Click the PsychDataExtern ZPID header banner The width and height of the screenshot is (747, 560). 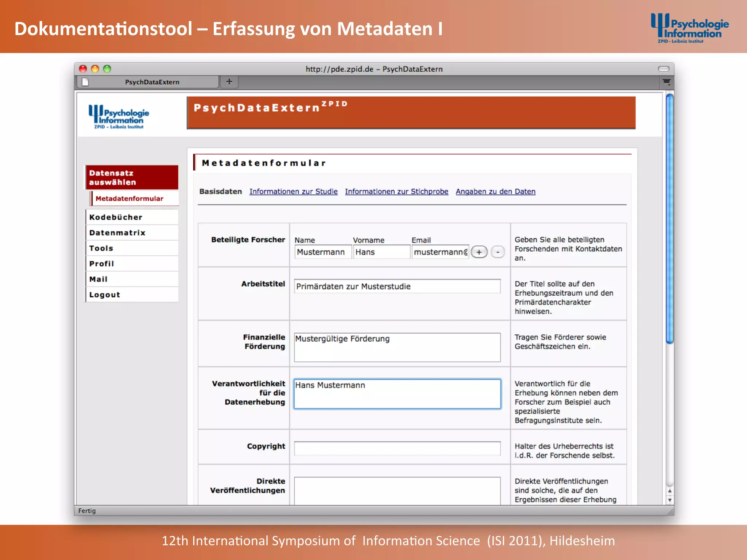click(411, 113)
